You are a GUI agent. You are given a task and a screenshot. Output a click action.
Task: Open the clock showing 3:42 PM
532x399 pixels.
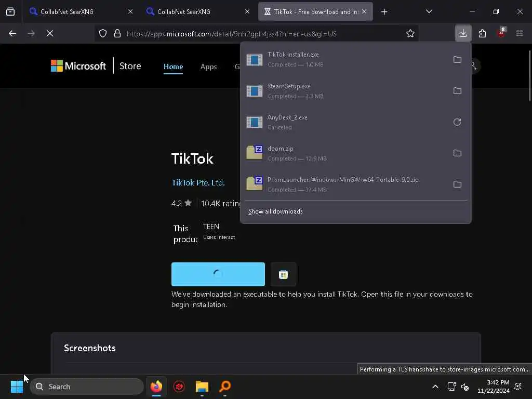(494, 387)
